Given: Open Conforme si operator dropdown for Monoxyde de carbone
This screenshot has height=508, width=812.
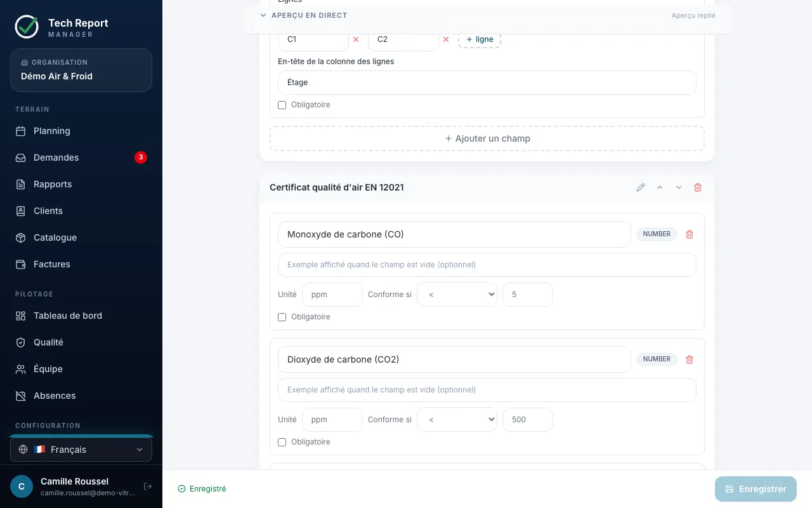Looking at the screenshot, I should 457,295.
